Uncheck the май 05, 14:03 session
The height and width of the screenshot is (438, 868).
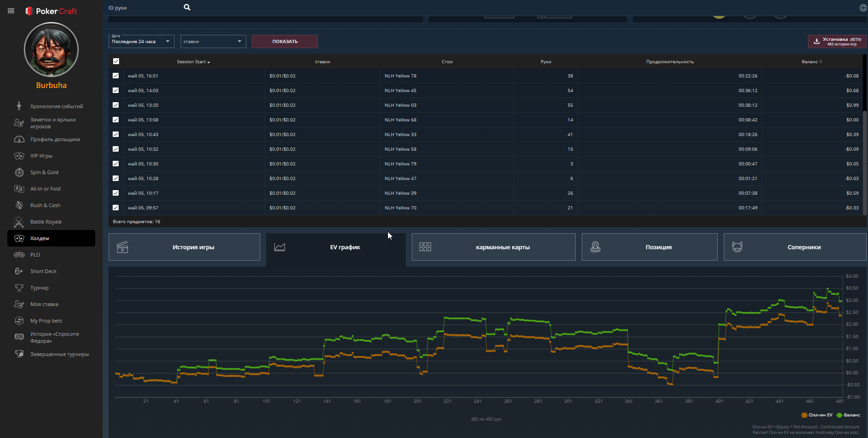coord(115,90)
